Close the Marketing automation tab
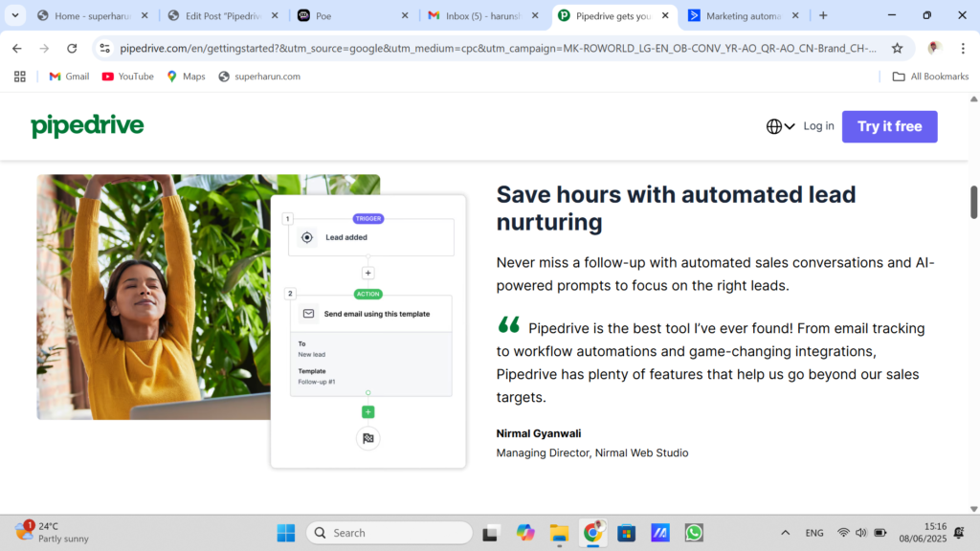 pyautogui.click(x=795, y=15)
